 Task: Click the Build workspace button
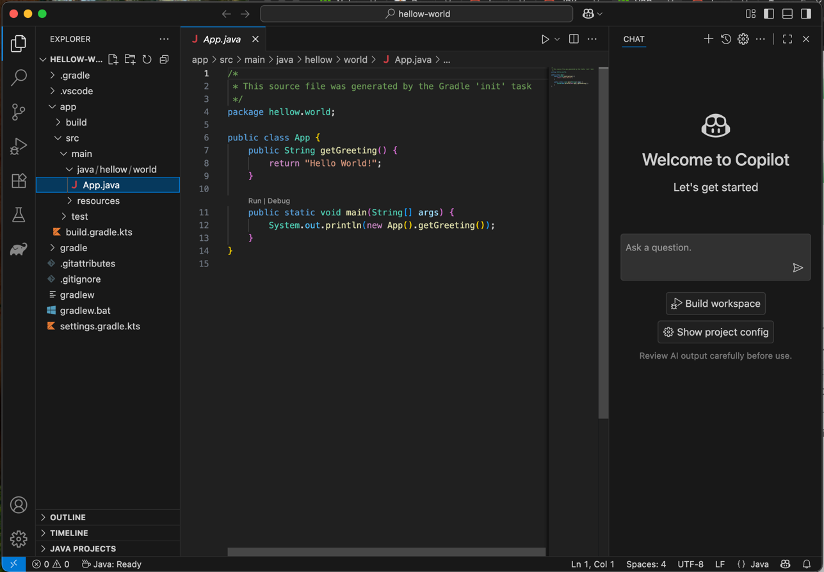715,303
